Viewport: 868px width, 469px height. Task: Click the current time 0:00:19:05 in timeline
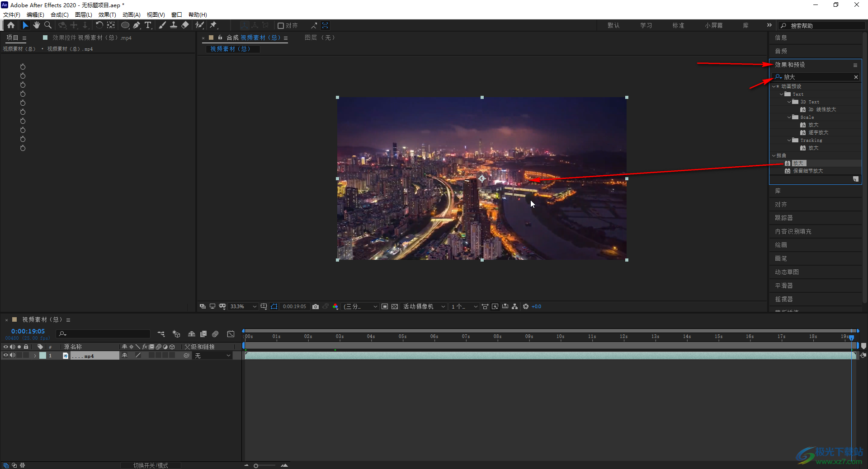pyautogui.click(x=28, y=331)
